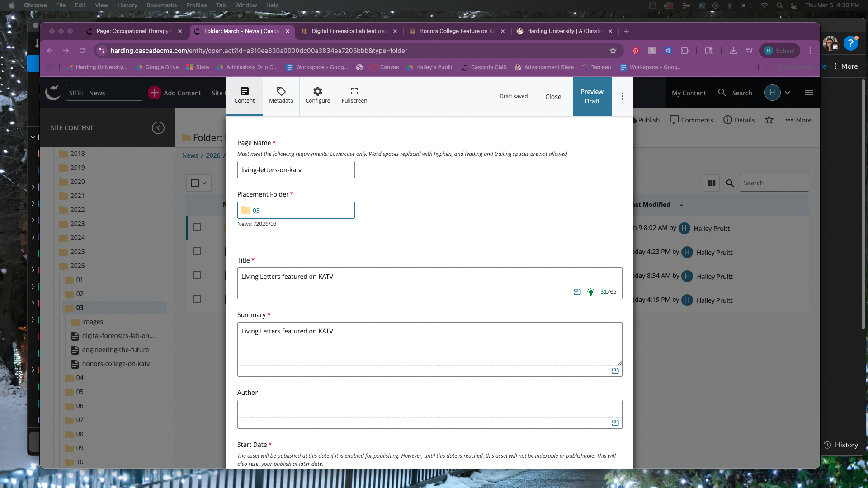This screenshot has height=488, width=868.
Task: Expand the user avatar menu chevron
Action: (788, 93)
